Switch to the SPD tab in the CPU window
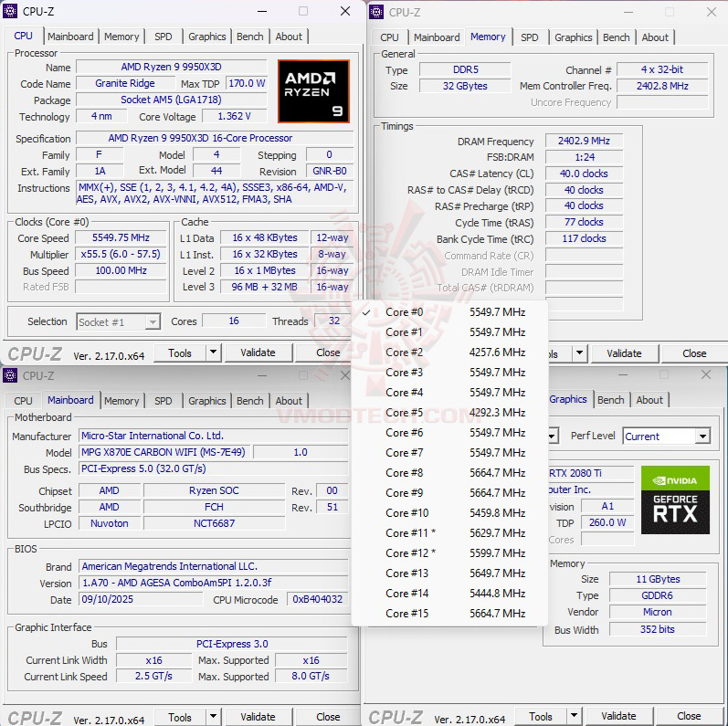This screenshot has height=726, width=728. (163, 37)
